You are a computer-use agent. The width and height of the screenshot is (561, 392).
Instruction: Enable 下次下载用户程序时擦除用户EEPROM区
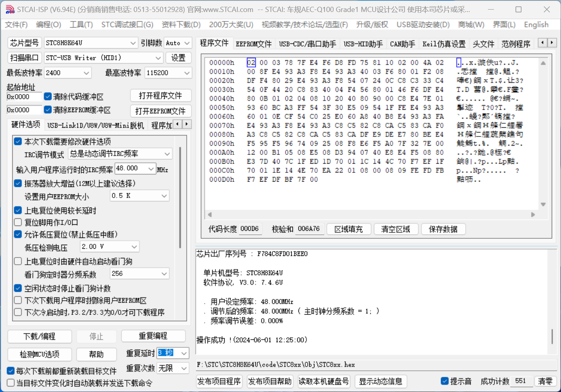coord(18,300)
